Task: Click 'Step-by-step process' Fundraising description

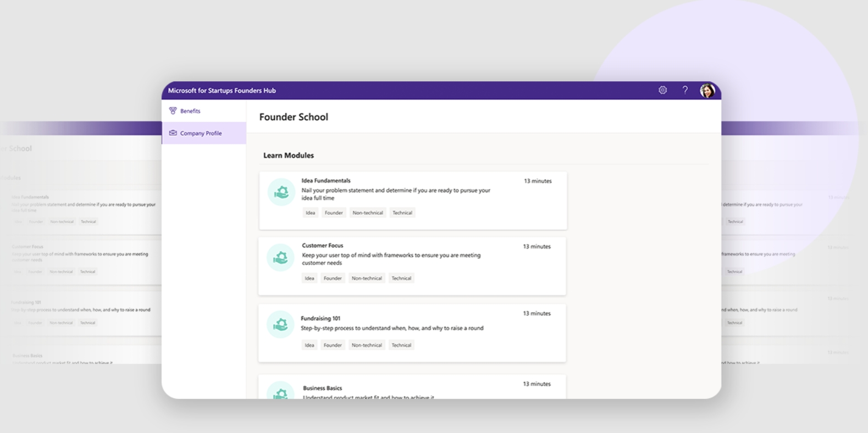Action: click(x=392, y=328)
